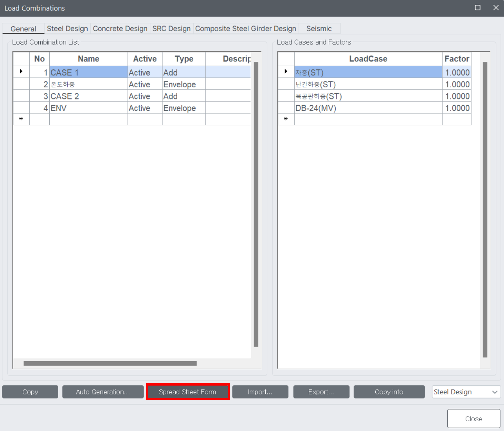The image size is (504, 431).
Task: Select row arrow for 자중(ST) load case
Action: [286, 72]
